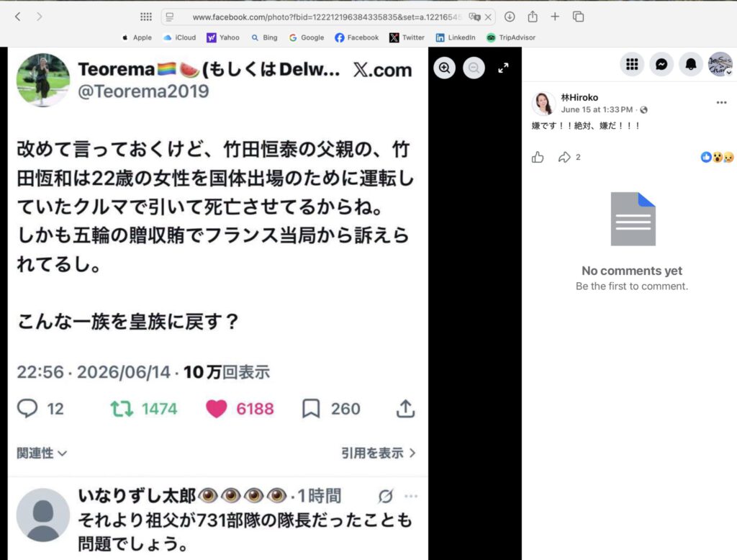Click the reply's three-dot more options

coord(411,496)
